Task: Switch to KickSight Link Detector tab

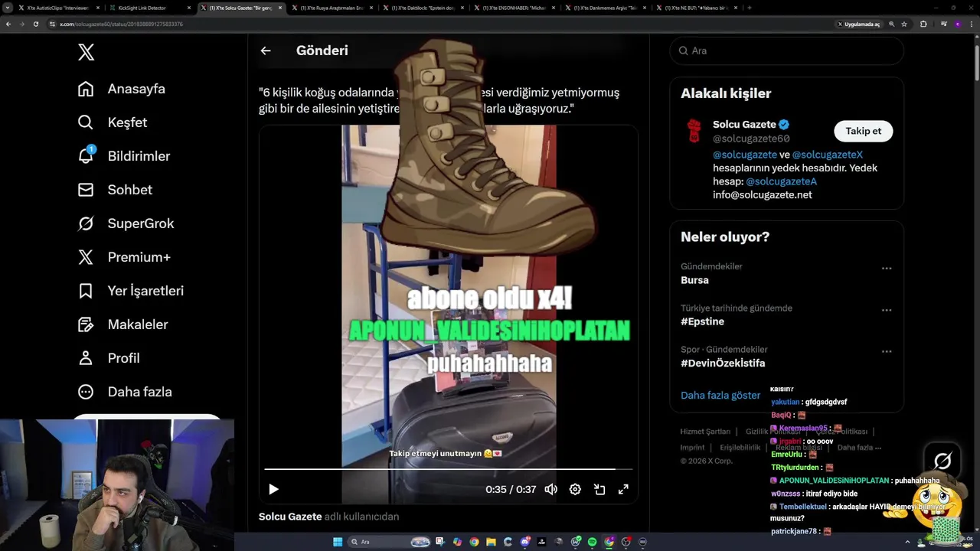Action: coord(149,8)
